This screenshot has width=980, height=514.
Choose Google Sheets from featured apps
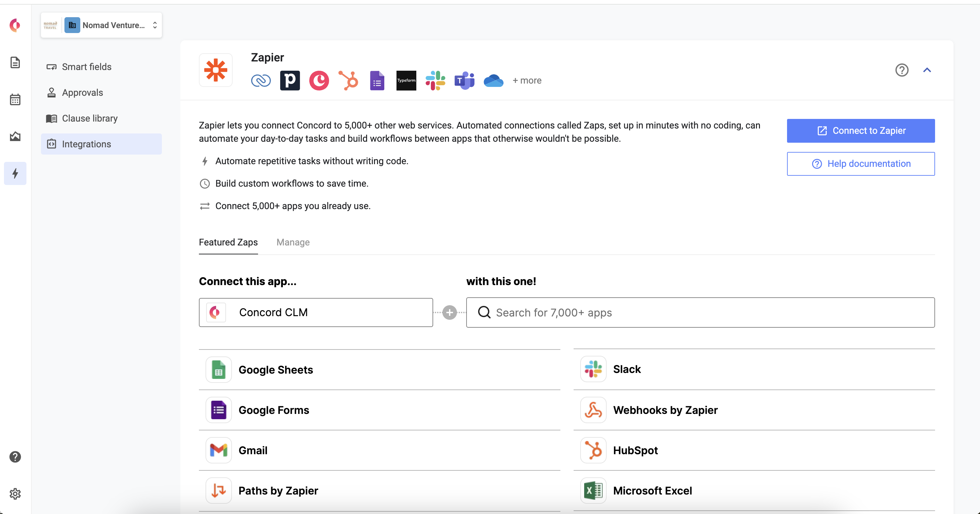click(276, 370)
